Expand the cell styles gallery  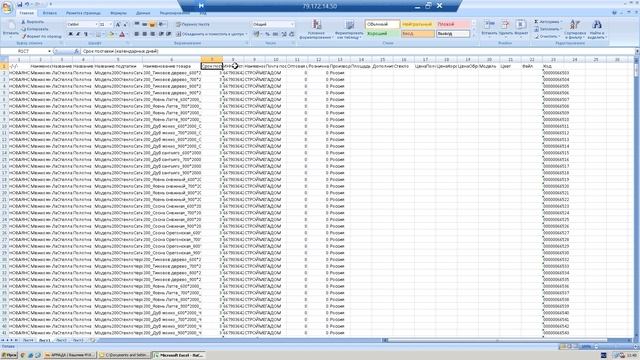pos(473,36)
